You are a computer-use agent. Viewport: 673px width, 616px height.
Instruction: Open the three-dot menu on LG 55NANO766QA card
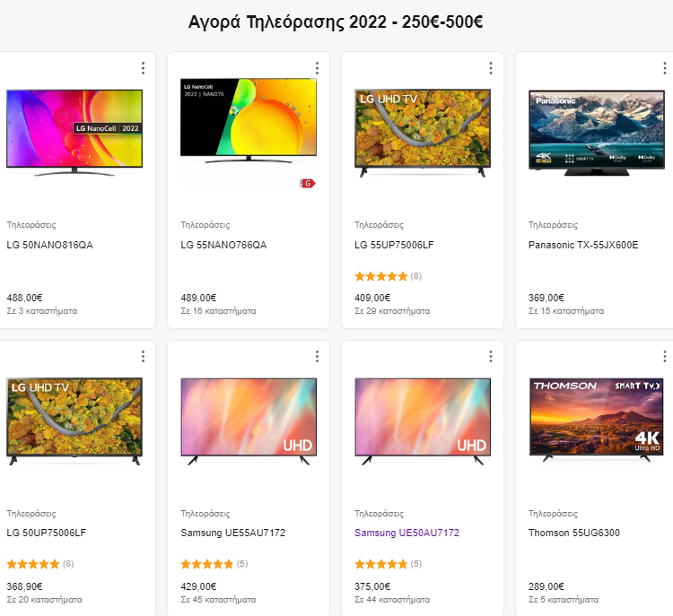(x=317, y=68)
